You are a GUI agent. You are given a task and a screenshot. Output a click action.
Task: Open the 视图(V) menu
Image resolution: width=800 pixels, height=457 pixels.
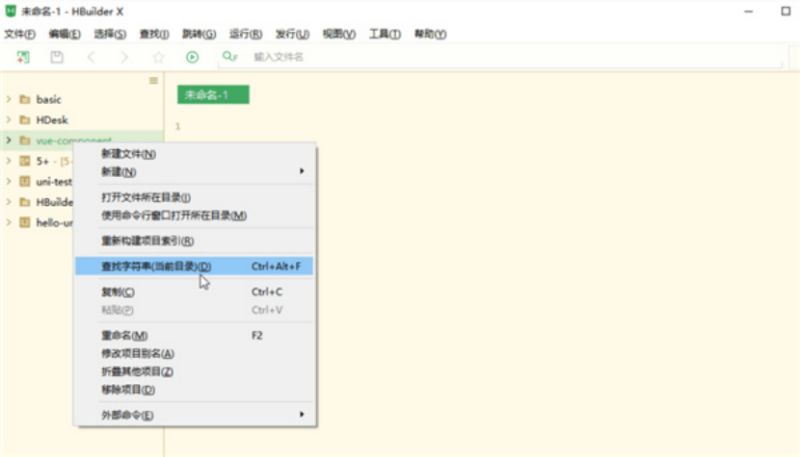[x=339, y=34]
